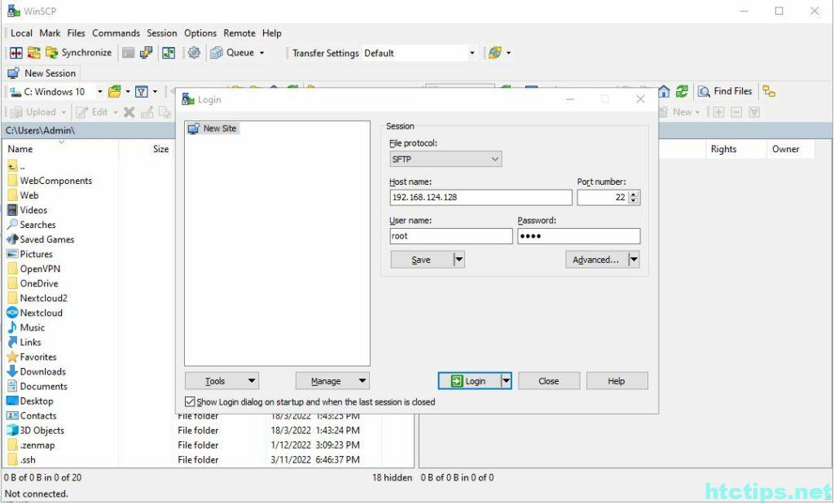
Task: Click the Unselect Files minus icon
Action: point(736,112)
